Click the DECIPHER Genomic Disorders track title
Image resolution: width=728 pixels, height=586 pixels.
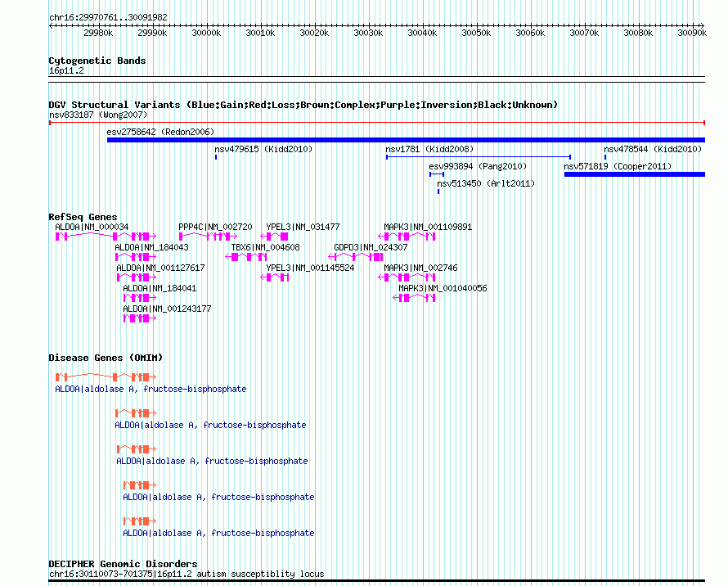pyautogui.click(x=123, y=564)
